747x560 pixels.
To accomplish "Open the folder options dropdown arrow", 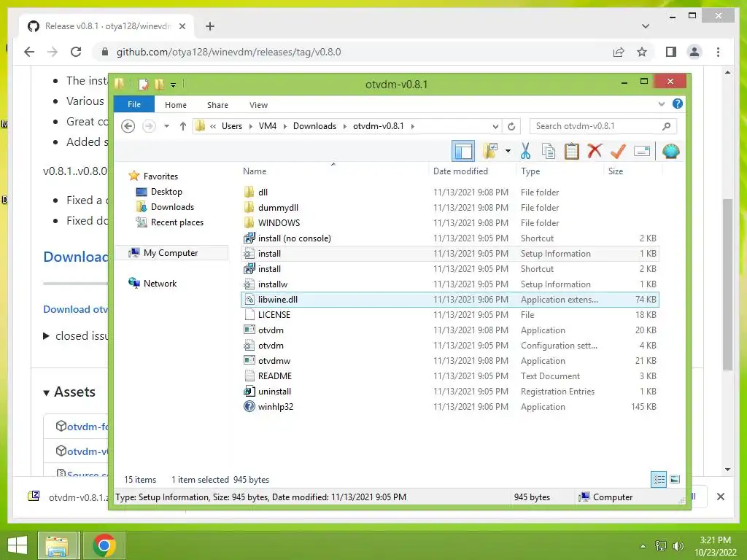I will point(508,152).
